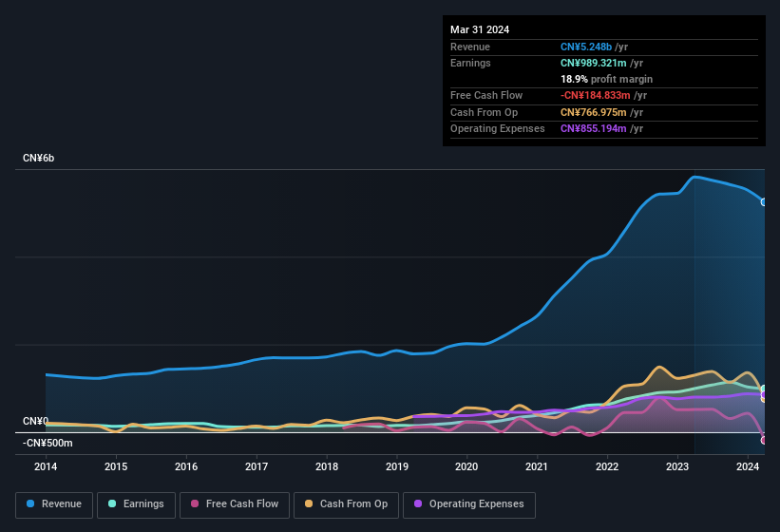
Task: Click the Operating Expenses label in tooltip
Action: coord(498,128)
